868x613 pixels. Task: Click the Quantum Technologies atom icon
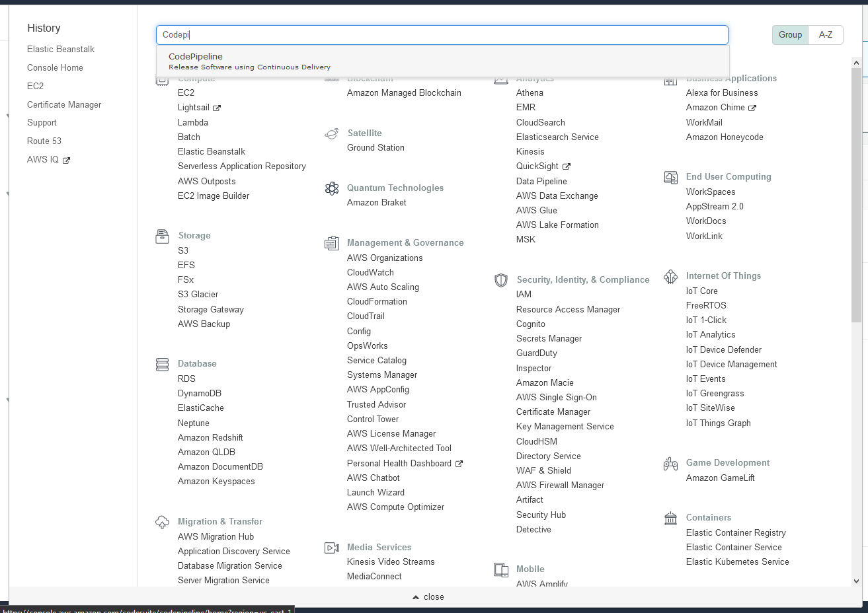332,188
